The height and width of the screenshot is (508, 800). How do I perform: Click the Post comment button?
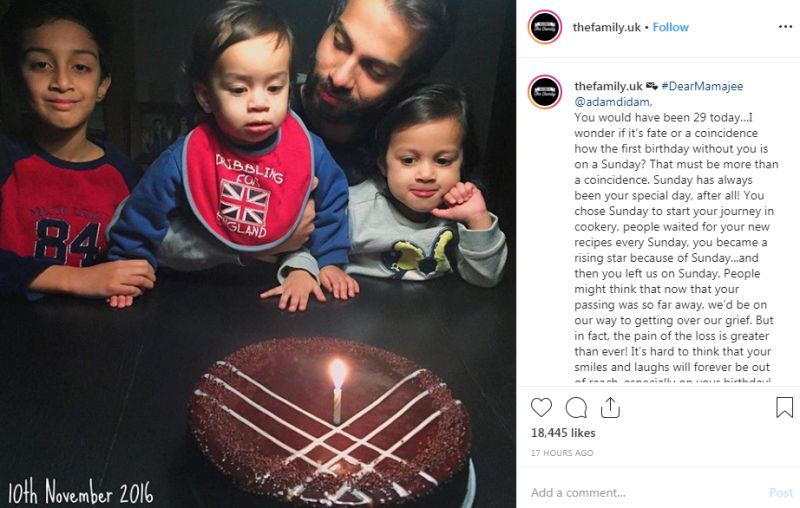point(781,492)
